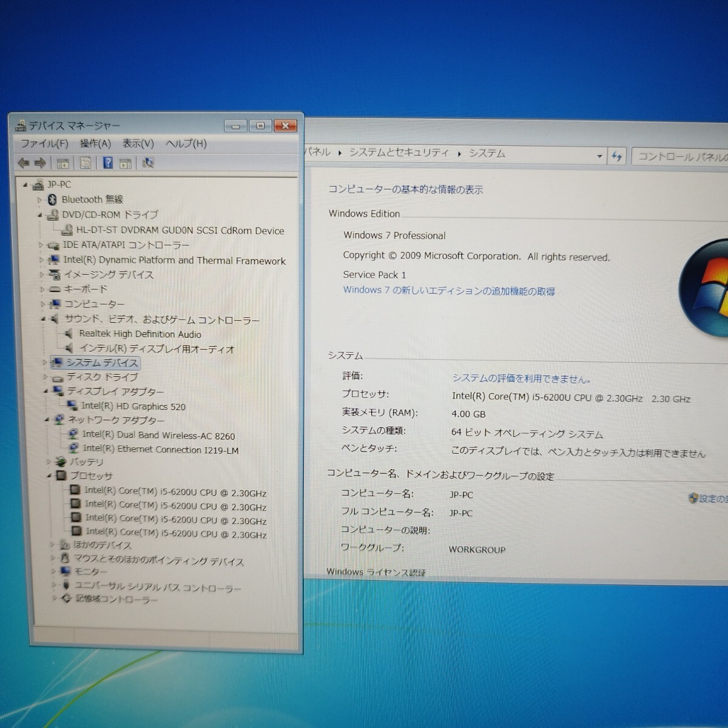Viewport: 728px width, 728px height.
Task: Open the address bar history dropdown arrow
Action: pos(599,156)
